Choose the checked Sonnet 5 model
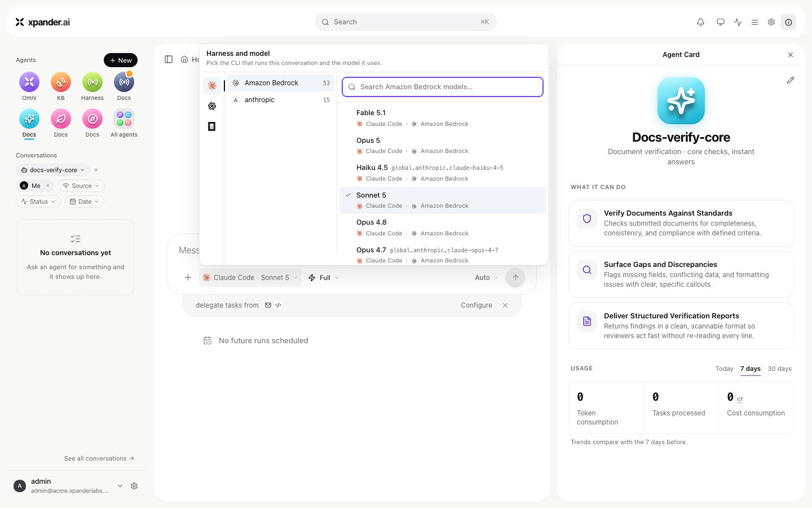 [443, 200]
